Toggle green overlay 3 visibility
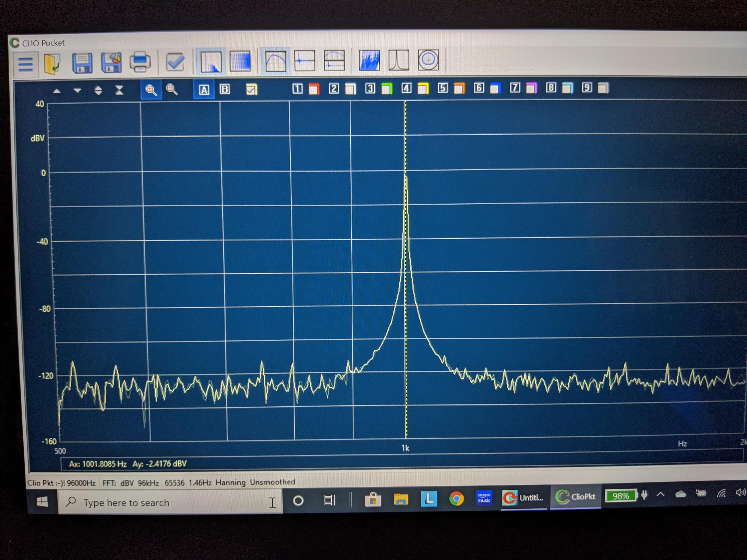The width and height of the screenshot is (747, 560). click(387, 88)
